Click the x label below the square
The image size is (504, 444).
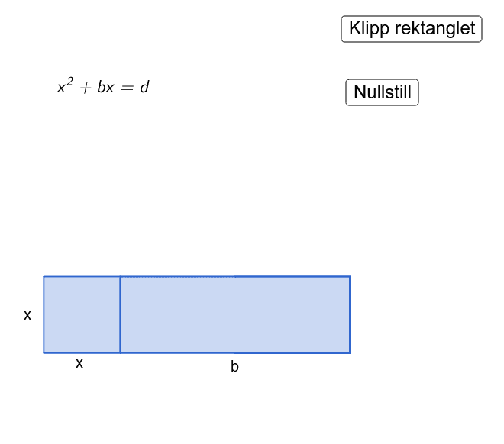point(79,364)
